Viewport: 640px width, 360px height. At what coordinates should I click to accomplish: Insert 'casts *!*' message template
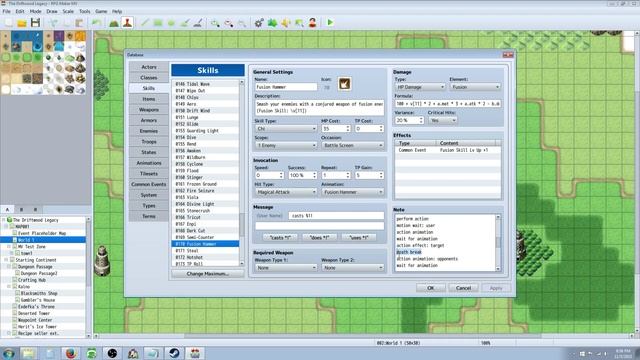pos(280,238)
